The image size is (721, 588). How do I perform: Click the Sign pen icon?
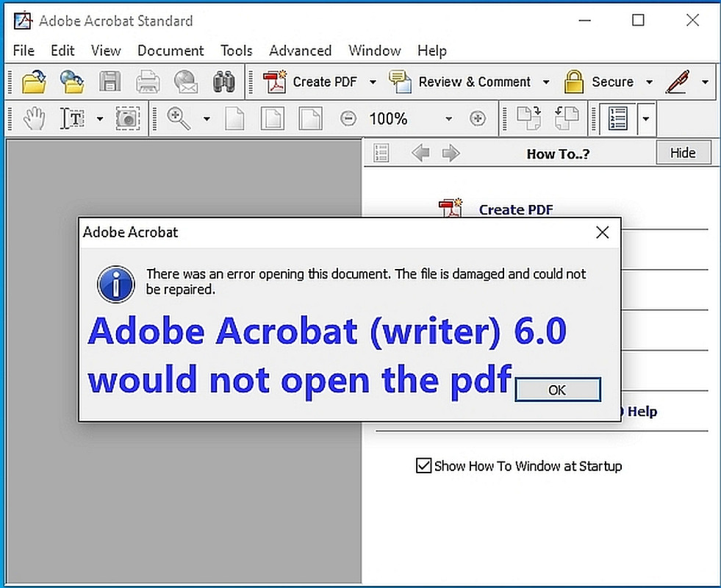click(678, 82)
